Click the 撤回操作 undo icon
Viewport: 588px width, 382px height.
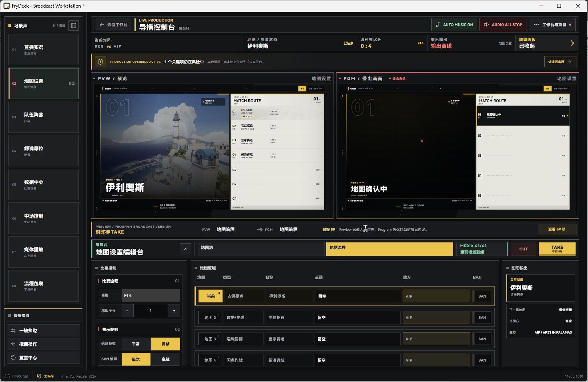point(13,344)
